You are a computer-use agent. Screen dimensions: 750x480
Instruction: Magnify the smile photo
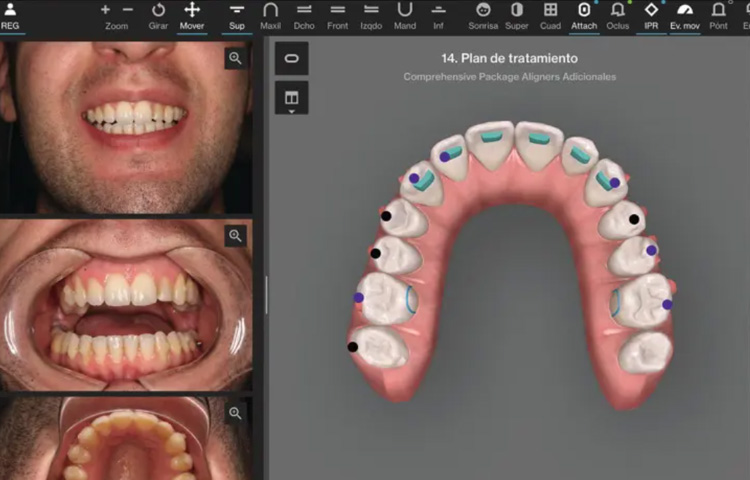235,59
